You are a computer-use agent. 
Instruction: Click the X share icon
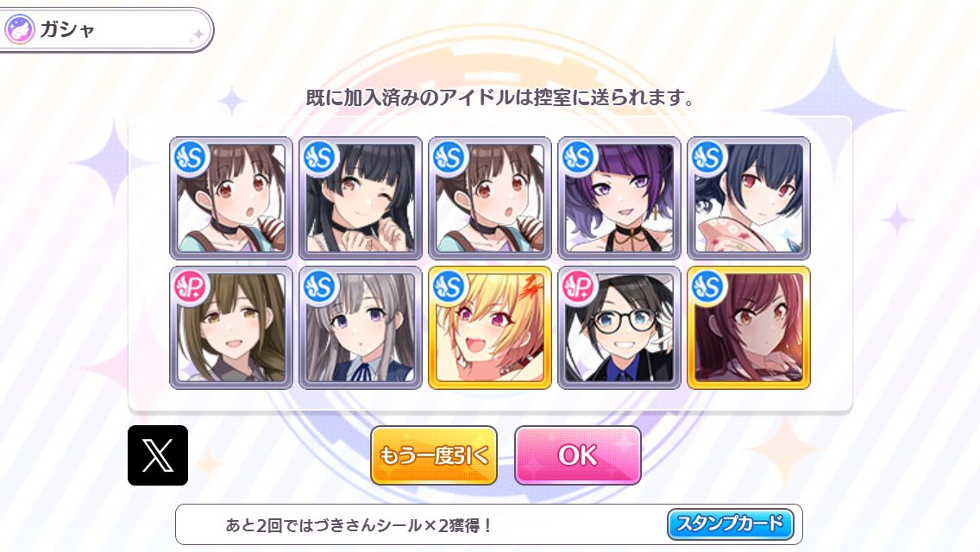(x=158, y=455)
